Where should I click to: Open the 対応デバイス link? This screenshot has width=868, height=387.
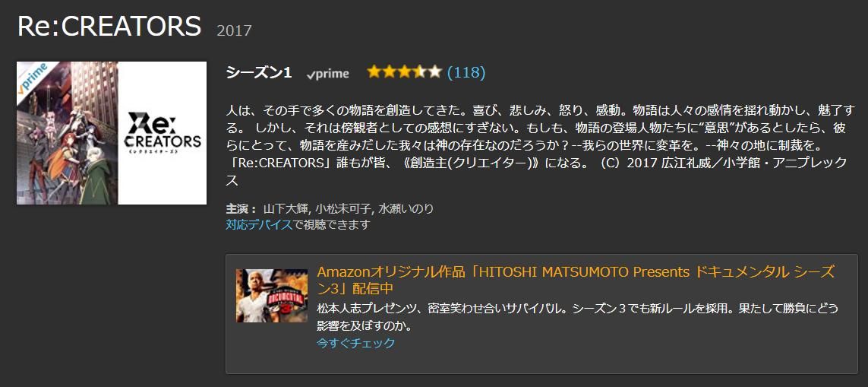click(259, 224)
